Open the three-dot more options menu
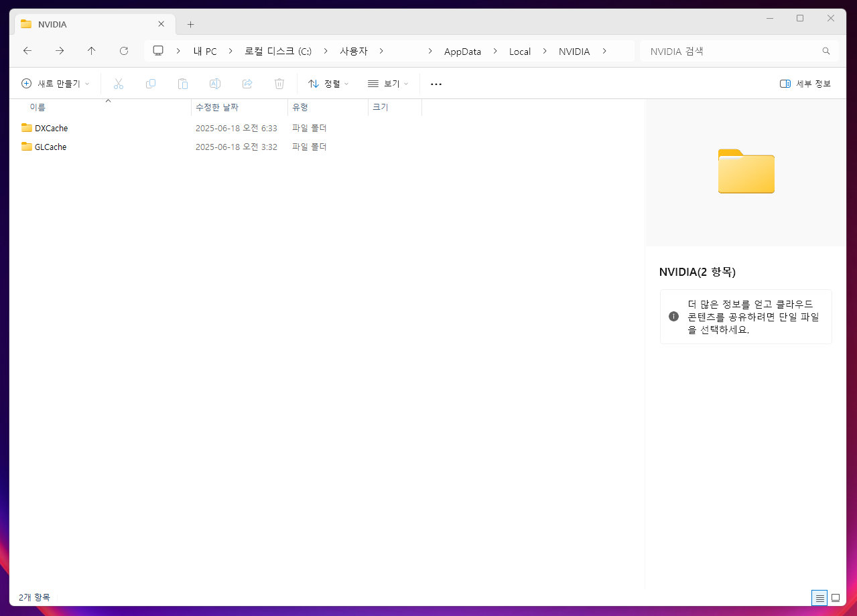 click(x=436, y=84)
